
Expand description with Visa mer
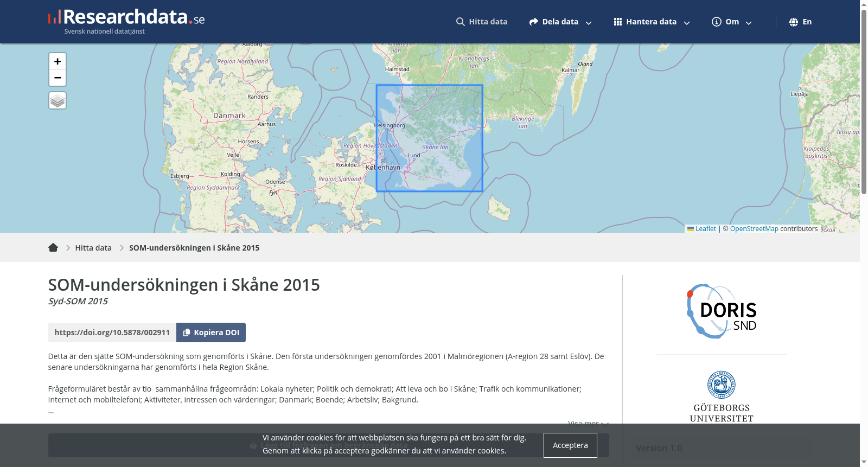(588, 423)
